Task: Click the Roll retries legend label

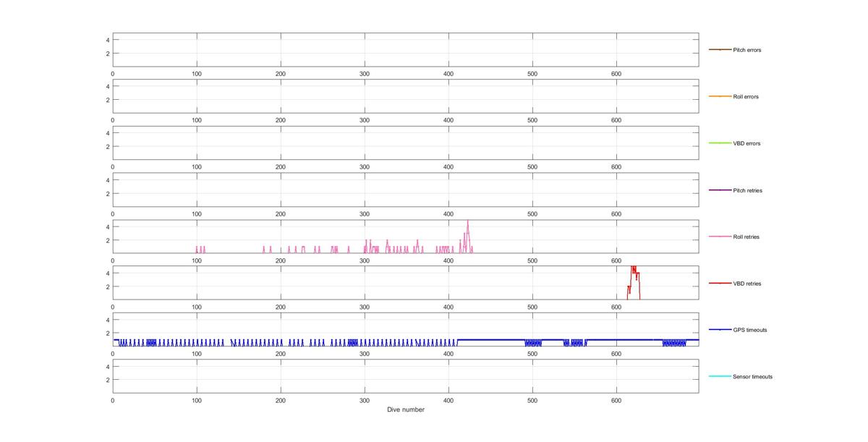Action: point(746,237)
